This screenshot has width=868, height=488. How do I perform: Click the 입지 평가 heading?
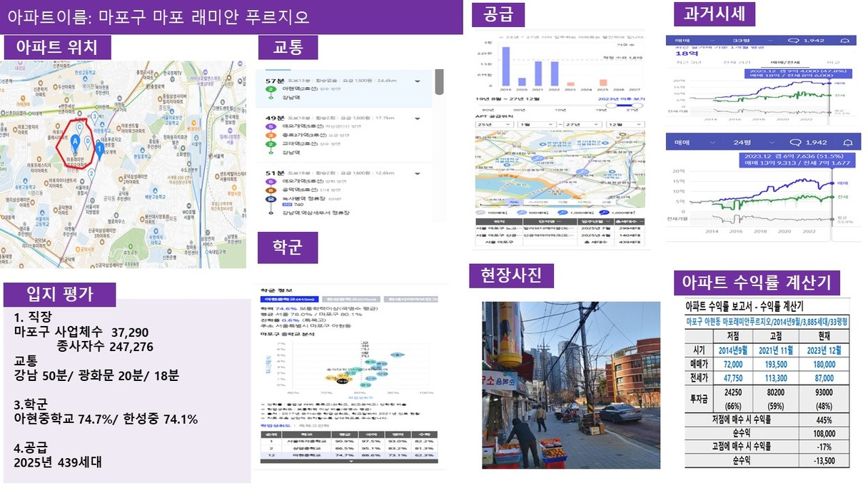point(60,294)
